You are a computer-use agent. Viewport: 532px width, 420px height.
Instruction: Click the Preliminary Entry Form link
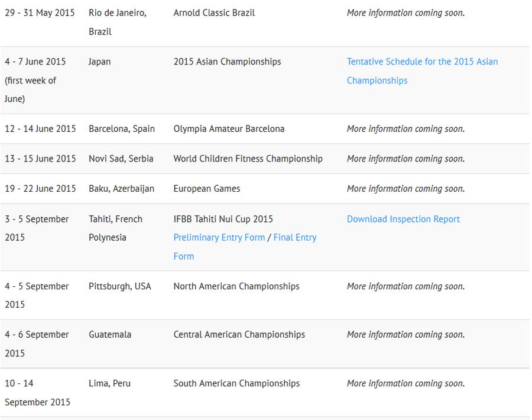219,238
